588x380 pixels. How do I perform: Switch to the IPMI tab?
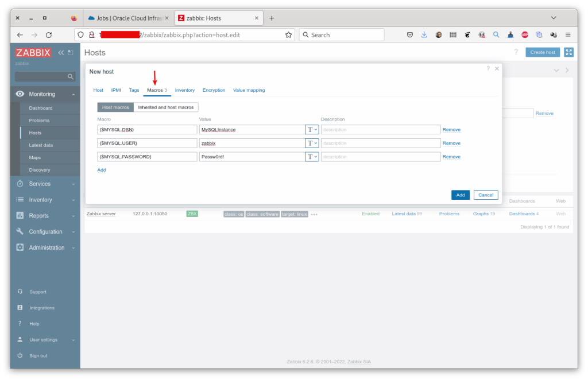tap(116, 90)
